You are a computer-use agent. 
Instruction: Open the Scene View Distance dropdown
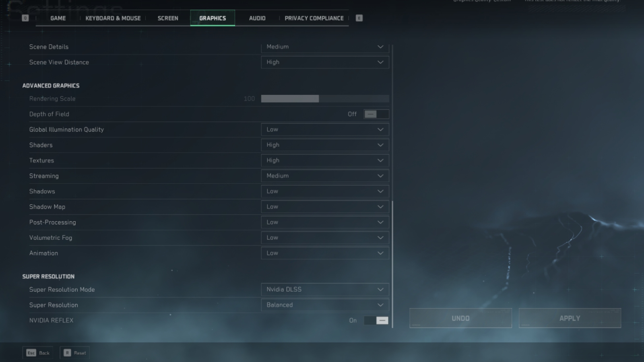pos(325,62)
